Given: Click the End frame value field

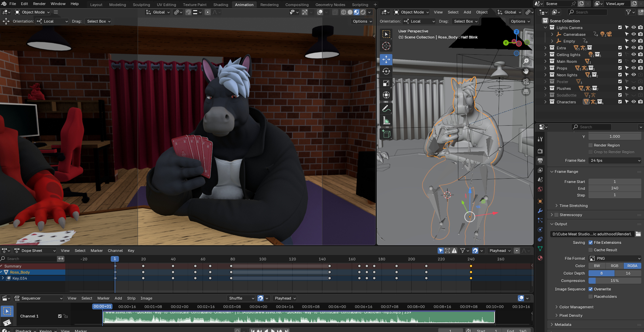Looking at the screenshot, I should 614,188.
